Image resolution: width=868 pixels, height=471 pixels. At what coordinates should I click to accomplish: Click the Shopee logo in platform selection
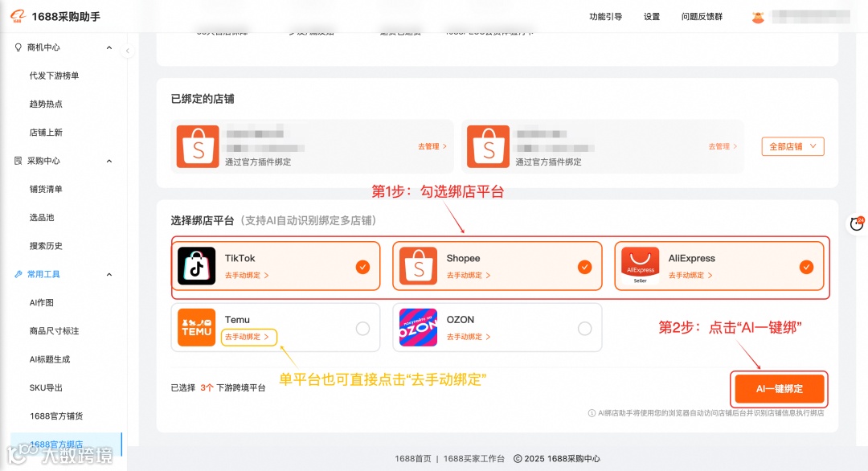pyautogui.click(x=418, y=266)
